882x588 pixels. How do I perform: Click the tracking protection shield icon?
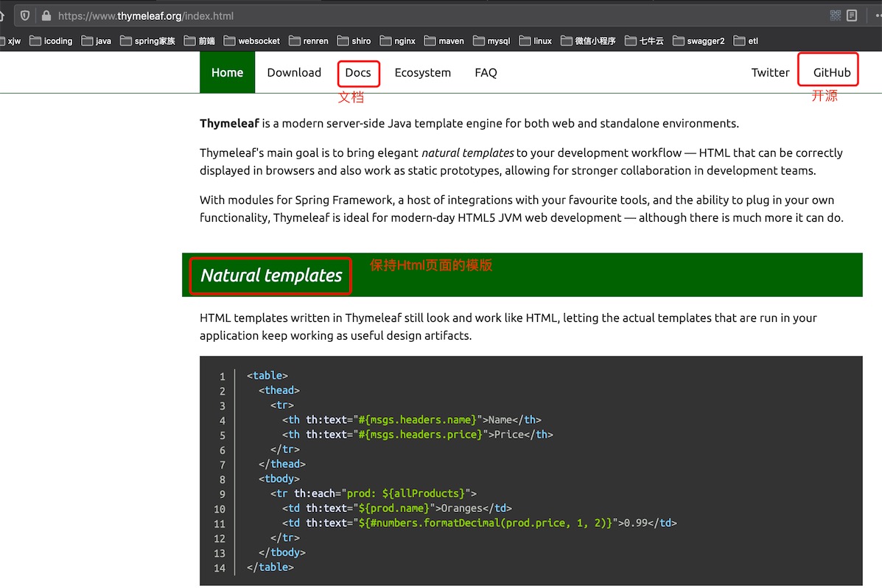pyautogui.click(x=25, y=15)
